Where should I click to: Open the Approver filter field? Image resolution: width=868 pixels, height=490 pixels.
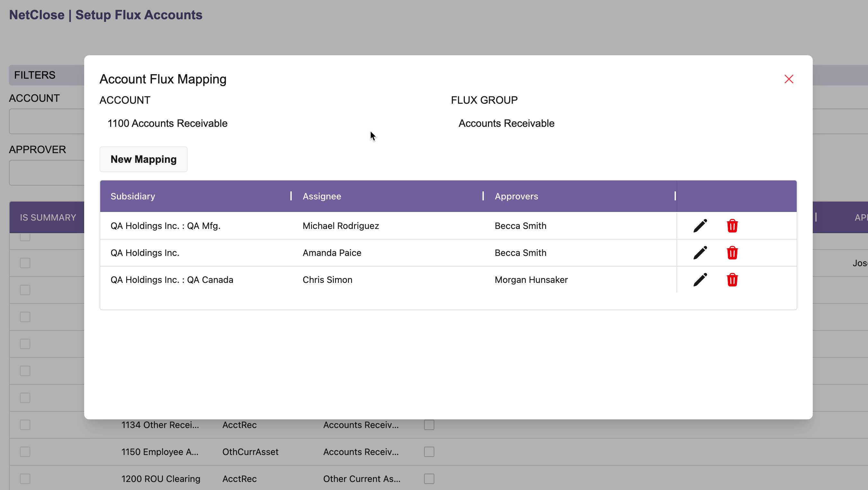click(x=47, y=173)
